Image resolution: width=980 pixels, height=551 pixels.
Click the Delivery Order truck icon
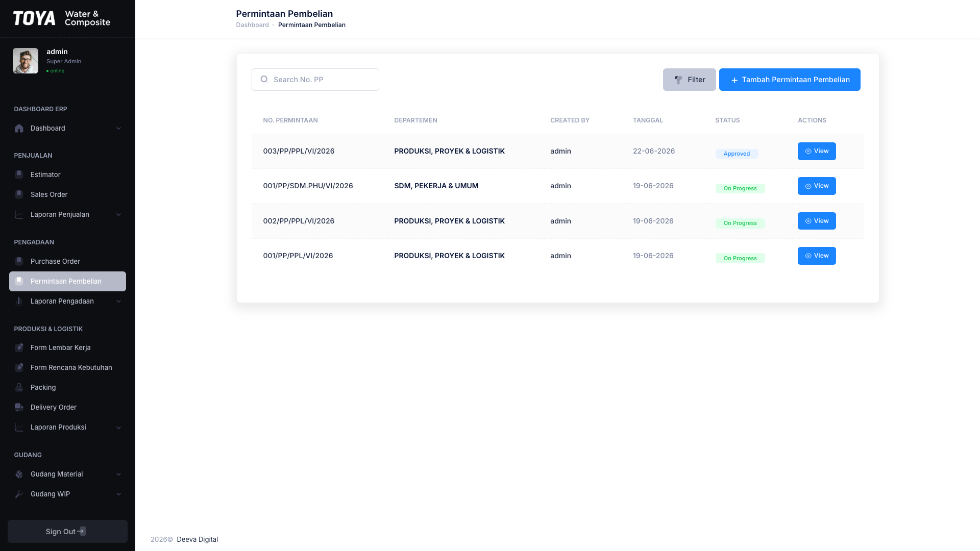coord(19,407)
